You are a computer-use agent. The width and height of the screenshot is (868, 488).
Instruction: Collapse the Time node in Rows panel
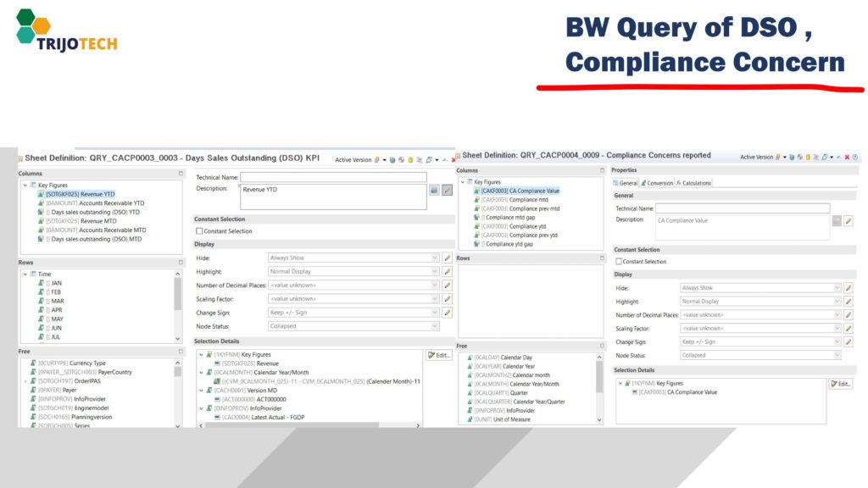click(25, 274)
